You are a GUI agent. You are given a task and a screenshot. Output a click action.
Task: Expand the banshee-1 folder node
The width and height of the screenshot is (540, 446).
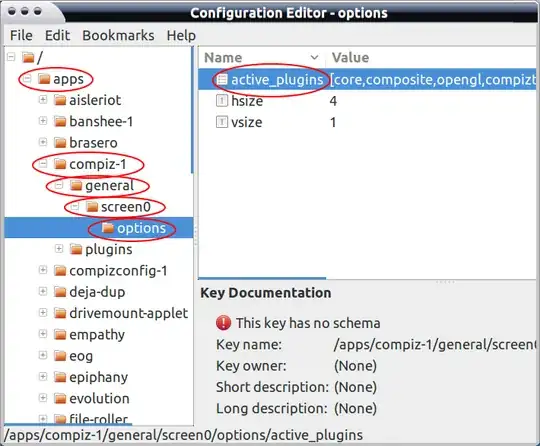click(43, 121)
